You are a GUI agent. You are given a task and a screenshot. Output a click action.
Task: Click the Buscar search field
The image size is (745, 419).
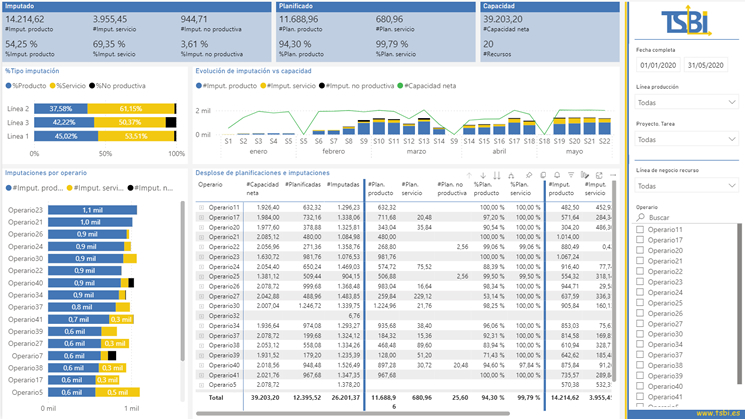[x=687, y=217]
